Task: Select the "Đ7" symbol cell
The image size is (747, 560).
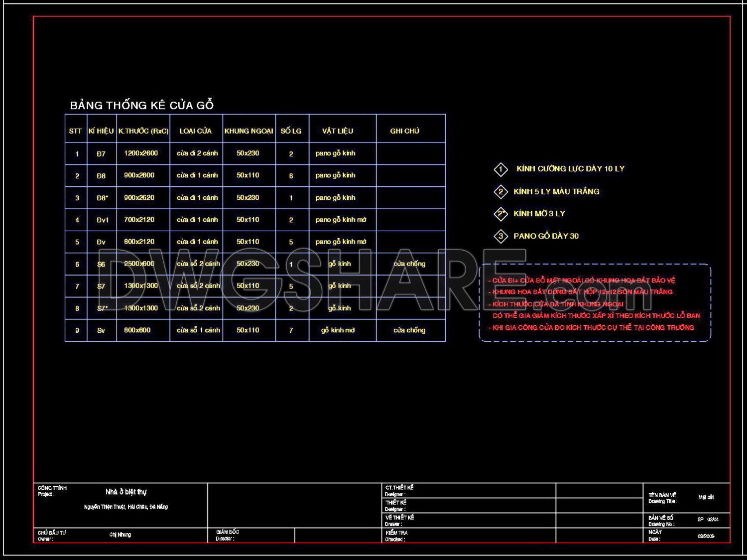Action: [101, 154]
